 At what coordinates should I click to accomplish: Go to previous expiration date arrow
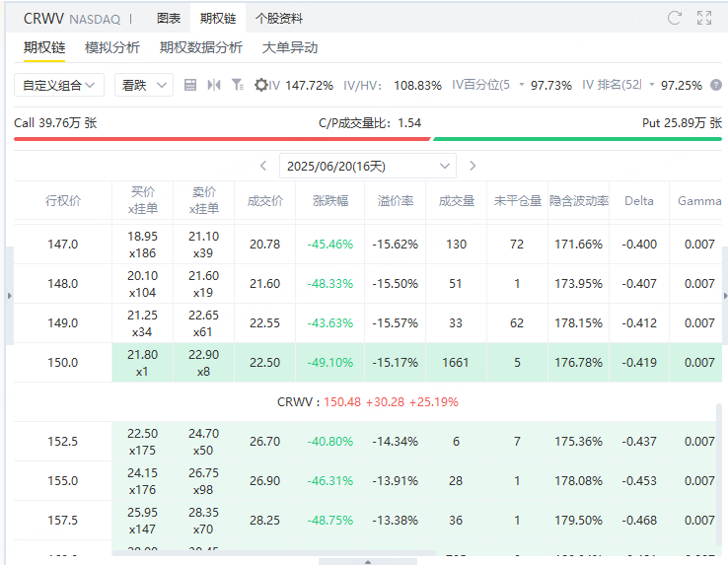[263, 166]
